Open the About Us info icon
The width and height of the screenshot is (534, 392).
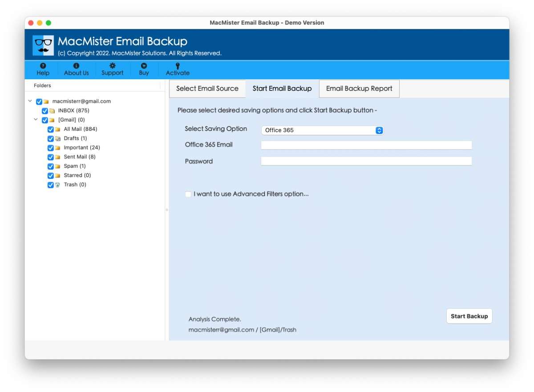76,65
